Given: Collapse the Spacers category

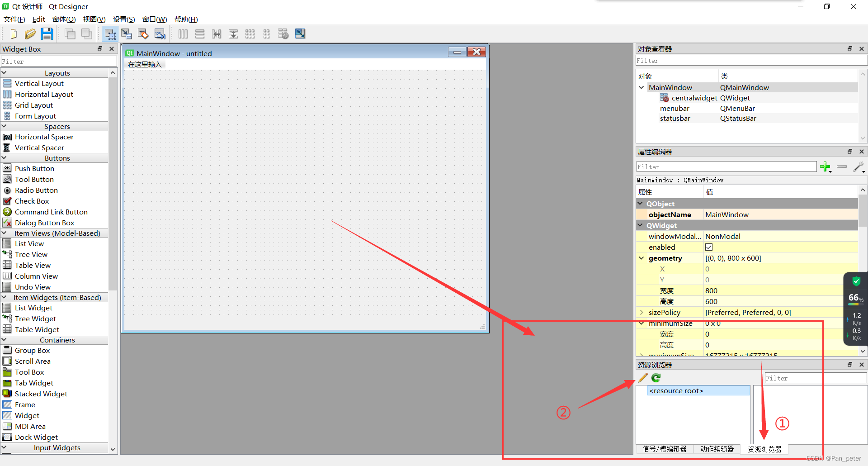Looking at the screenshot, I should click(4, 126).
